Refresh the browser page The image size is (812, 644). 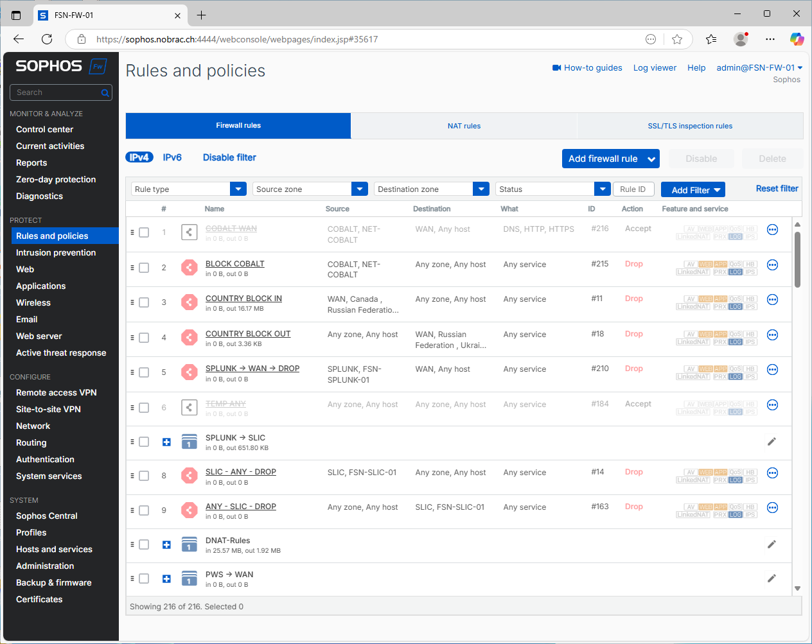point(47,39)
